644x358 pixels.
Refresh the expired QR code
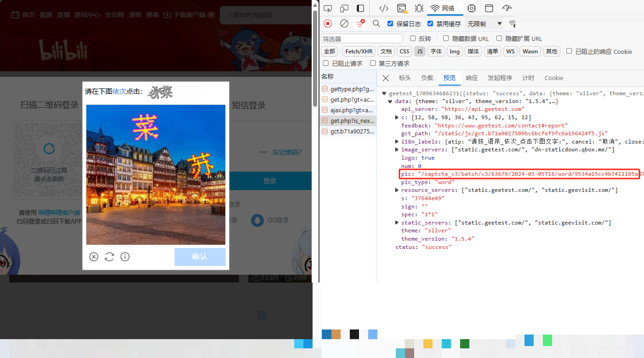coord(49,149)
